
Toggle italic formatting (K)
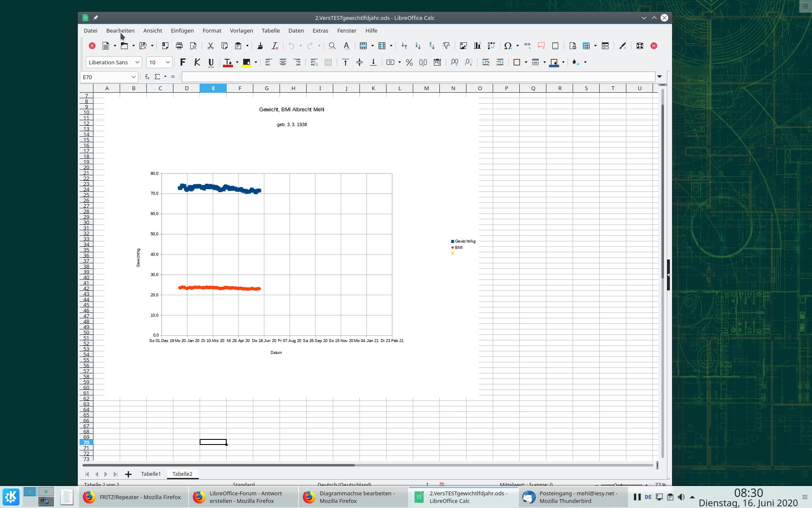(197, 62)
